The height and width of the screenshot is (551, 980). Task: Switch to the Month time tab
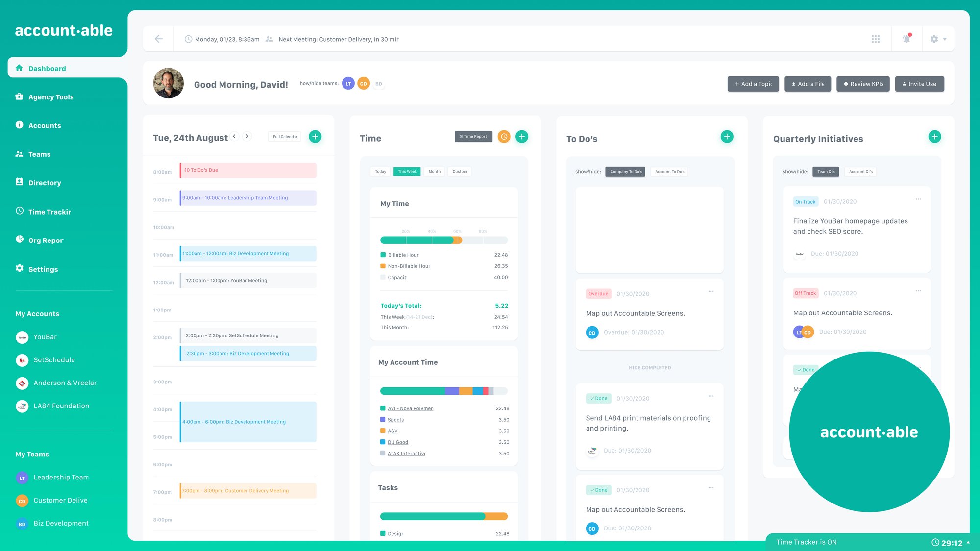click(x=434, y=172)
